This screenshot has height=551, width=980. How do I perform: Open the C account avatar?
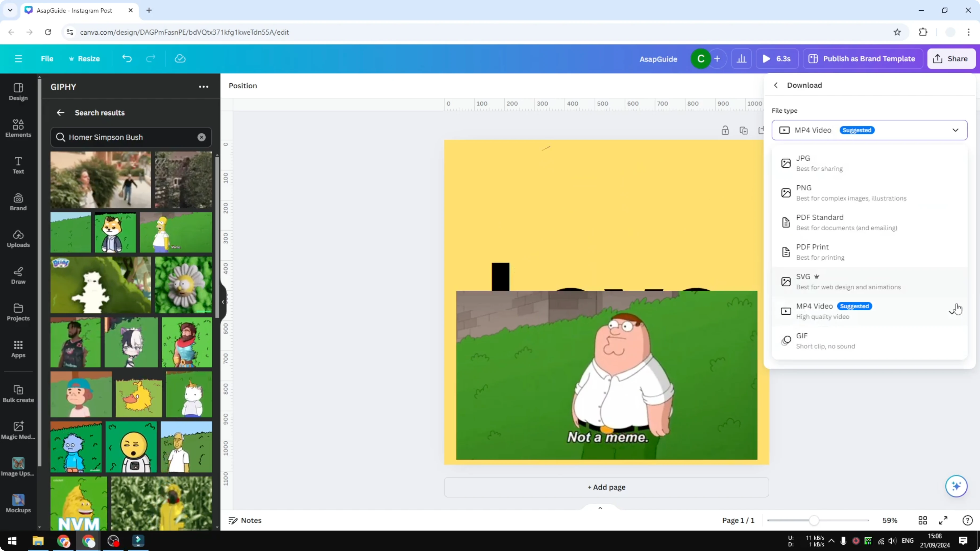(x=701, y=59)
